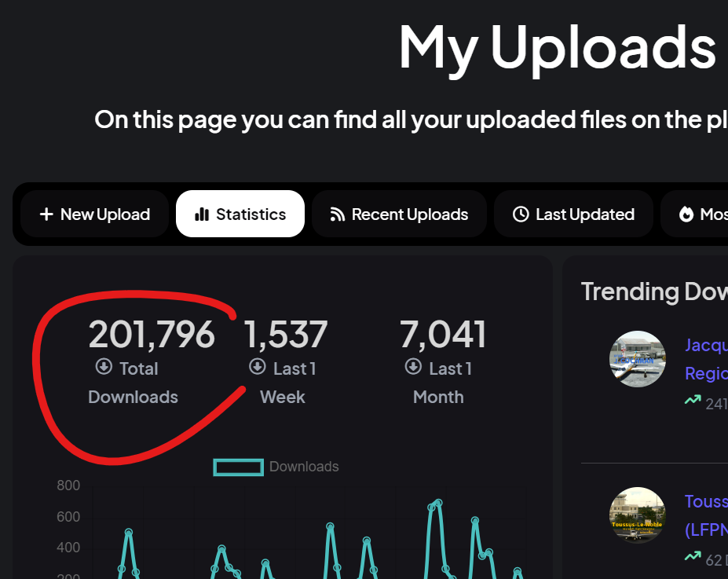Click the 400 axis label on chart
The width and height of the screenshot is (728, 579).
tap(68, 548)
